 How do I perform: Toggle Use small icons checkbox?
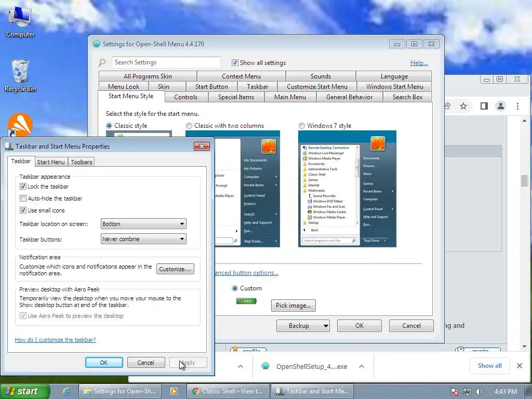click(x=23, y=210)
